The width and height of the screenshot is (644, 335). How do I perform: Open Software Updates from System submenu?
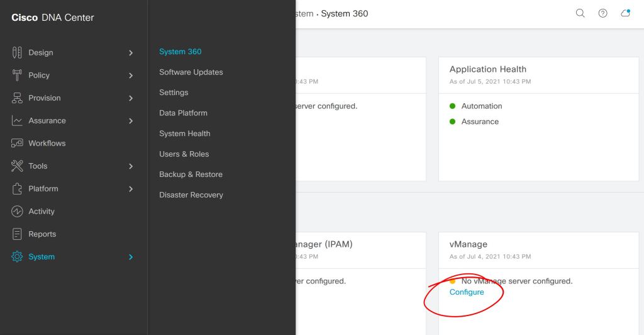(x=191, y=72)
